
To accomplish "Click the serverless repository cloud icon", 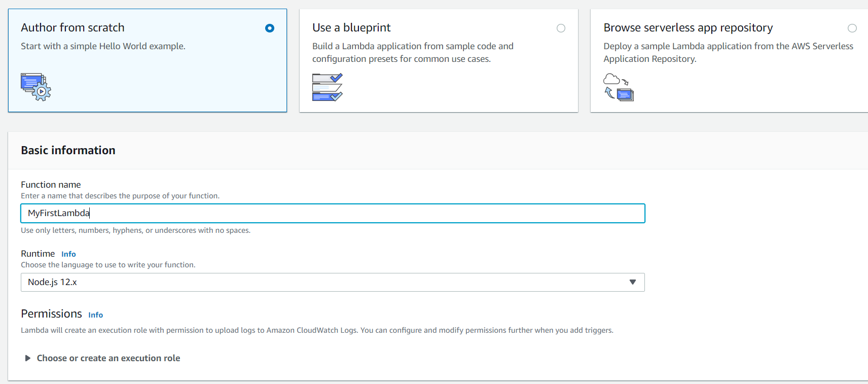I will [x=619, y=87].
